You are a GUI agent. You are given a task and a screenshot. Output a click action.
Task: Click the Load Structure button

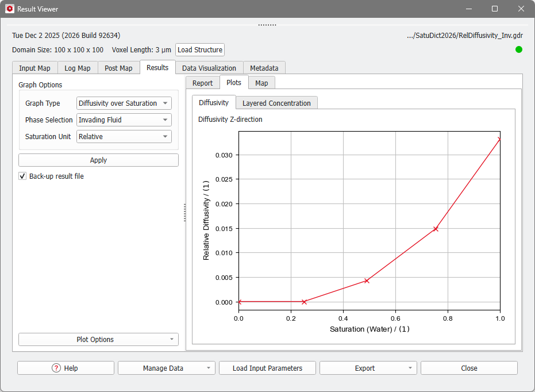tap(199, 49)
